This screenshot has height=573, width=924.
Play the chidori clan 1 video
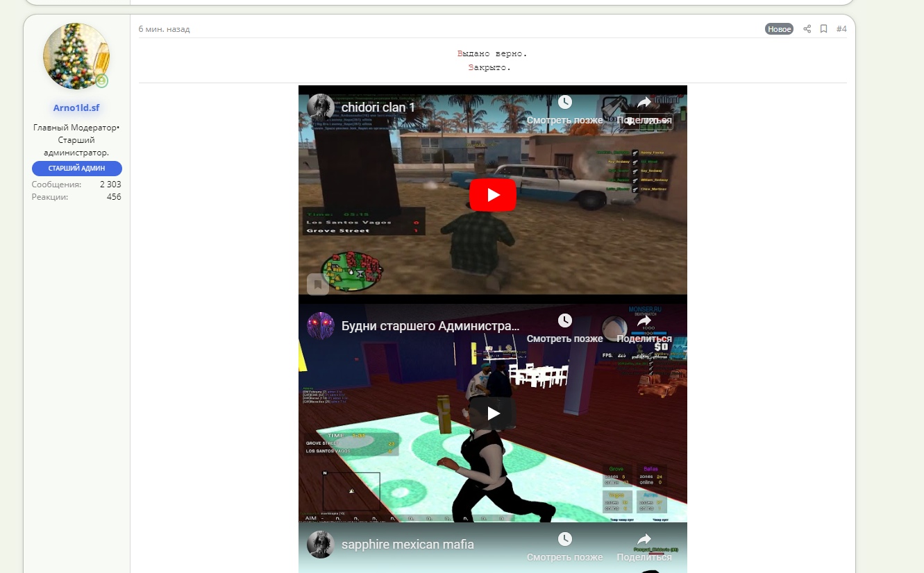[x=493, y=195]
